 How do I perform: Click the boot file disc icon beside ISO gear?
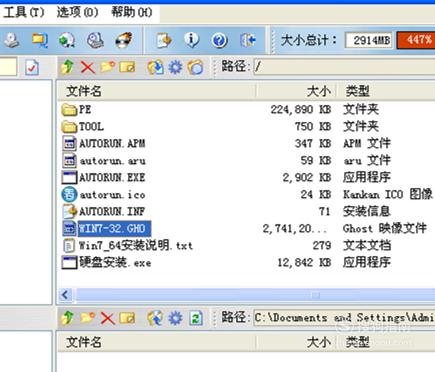(x=195, y=67)
